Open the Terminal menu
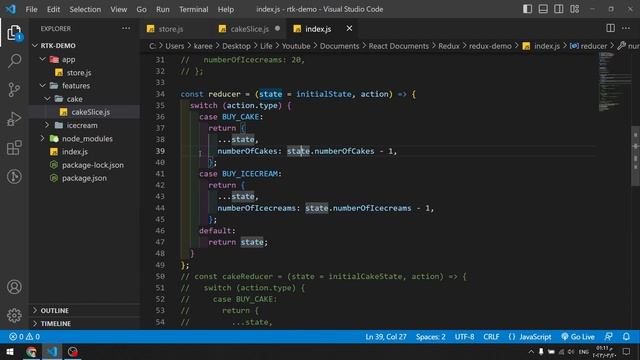Screen dimensions: 640x360 click(193, 9)
